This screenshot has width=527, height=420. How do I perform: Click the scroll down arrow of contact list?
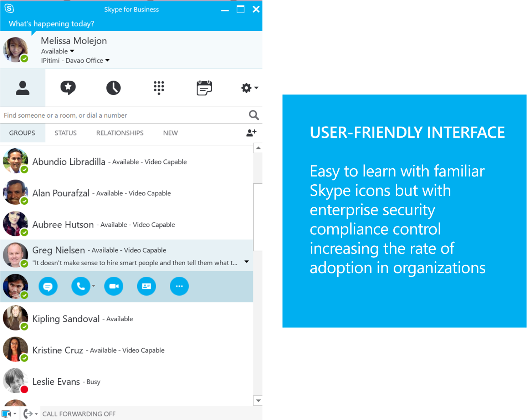(x=258, y=400)
